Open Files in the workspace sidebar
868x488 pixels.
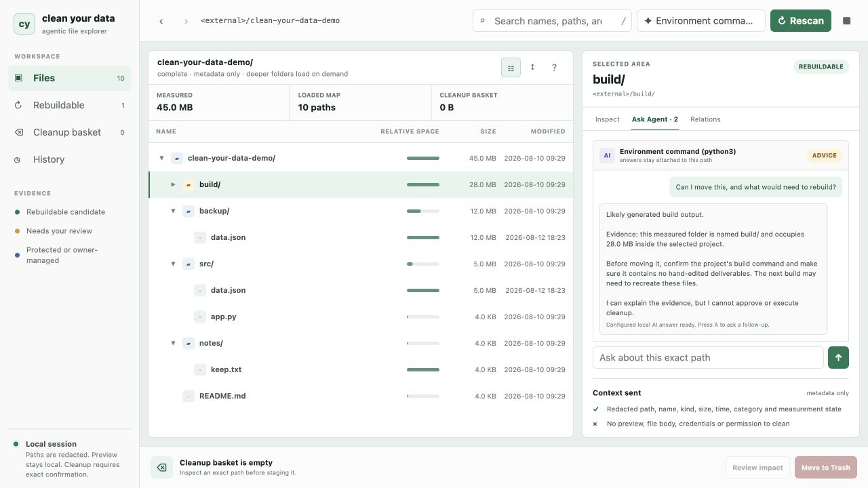coord(69,78)
